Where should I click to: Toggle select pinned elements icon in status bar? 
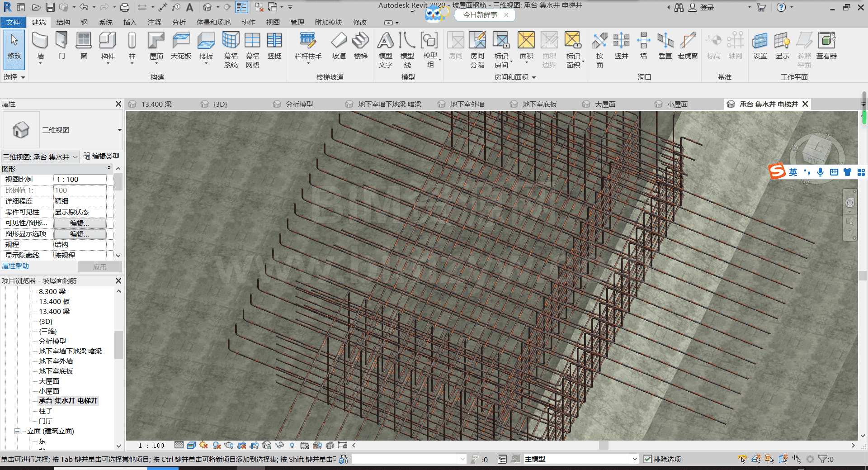769,459
